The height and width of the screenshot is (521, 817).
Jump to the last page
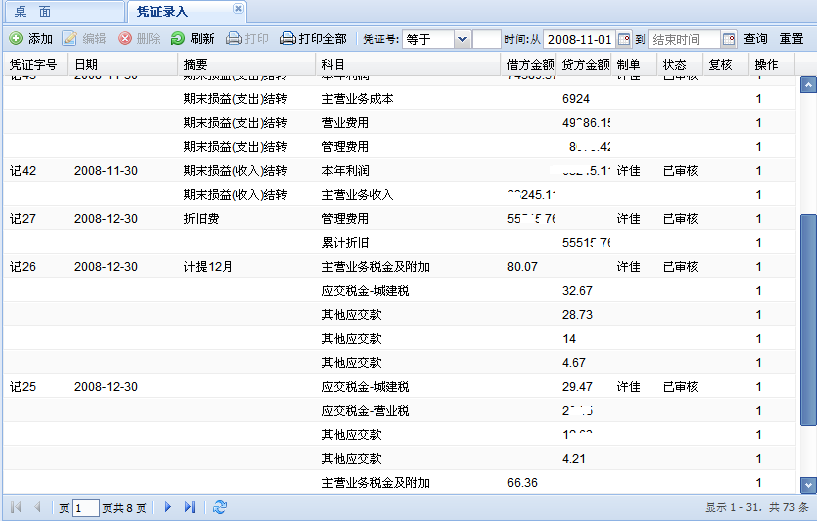coord(190,507)
